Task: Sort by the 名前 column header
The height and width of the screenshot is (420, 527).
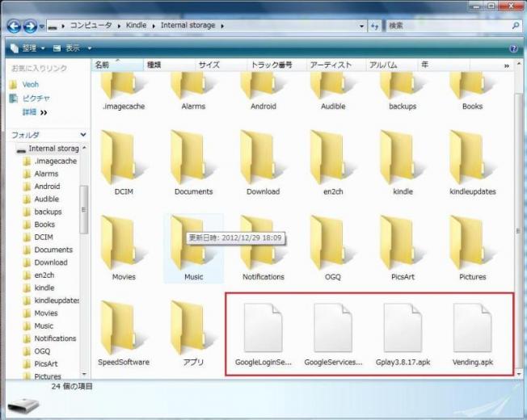Action: [117, 65]
